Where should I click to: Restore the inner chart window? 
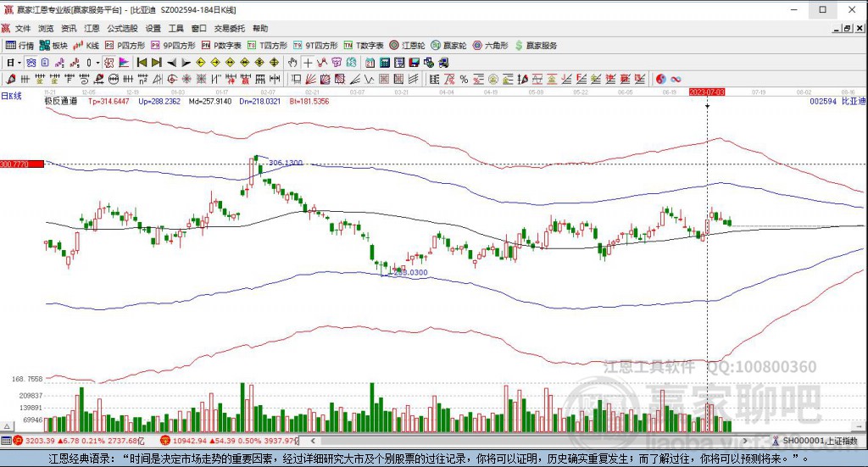click(x=848, y=28)
